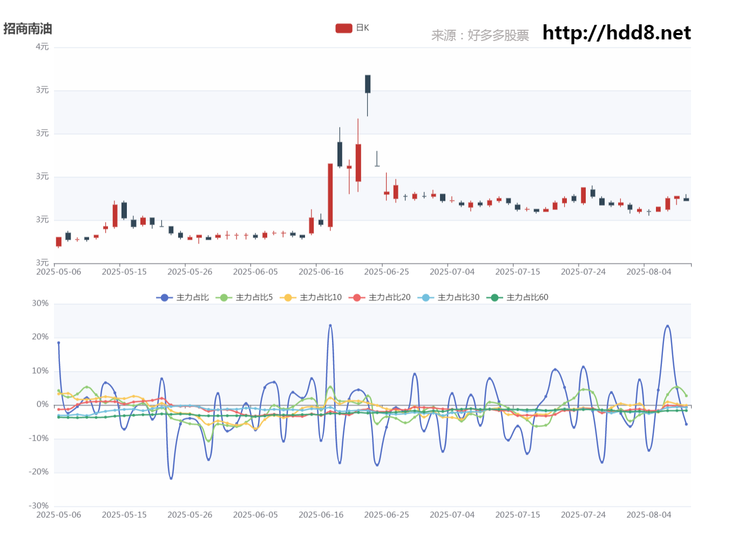Toggle the 主力占比5 green legend entry

pos(244,298)
